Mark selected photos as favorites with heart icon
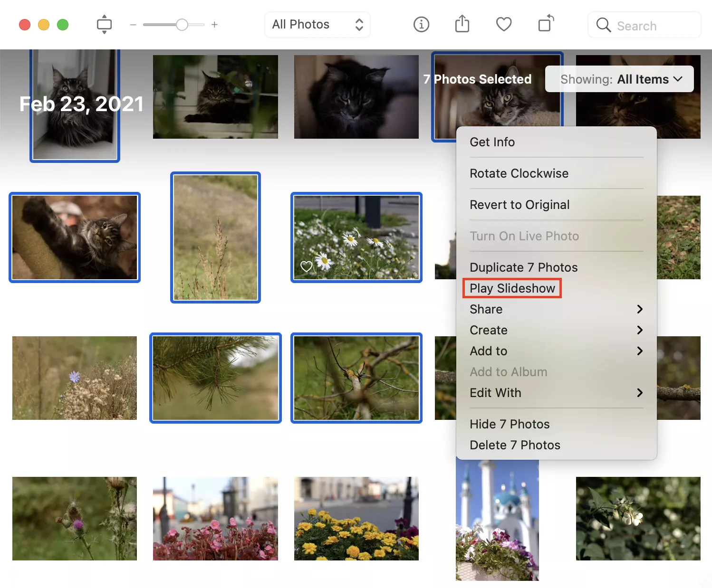 [x=504, y=24]
